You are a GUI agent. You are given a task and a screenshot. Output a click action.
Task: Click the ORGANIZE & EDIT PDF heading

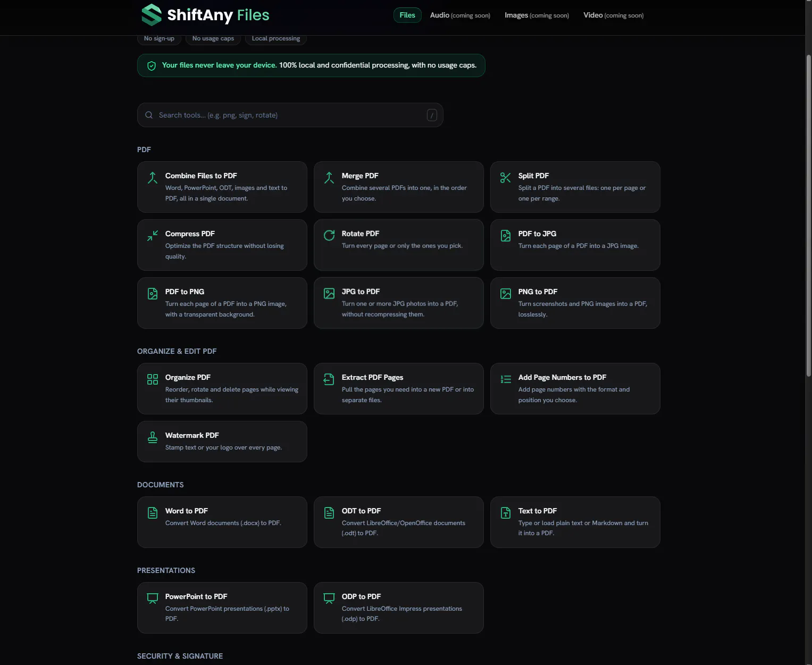click(x=177, y=351)
